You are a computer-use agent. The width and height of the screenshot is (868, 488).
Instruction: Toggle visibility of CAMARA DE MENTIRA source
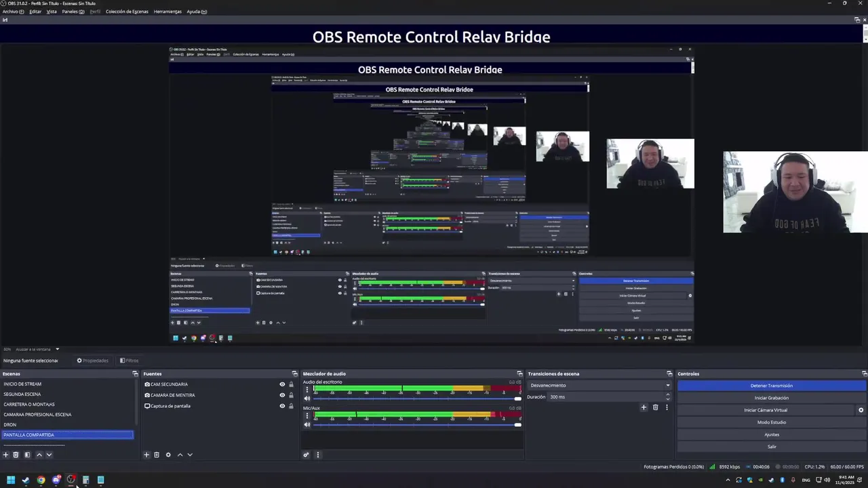pos(282,395)
